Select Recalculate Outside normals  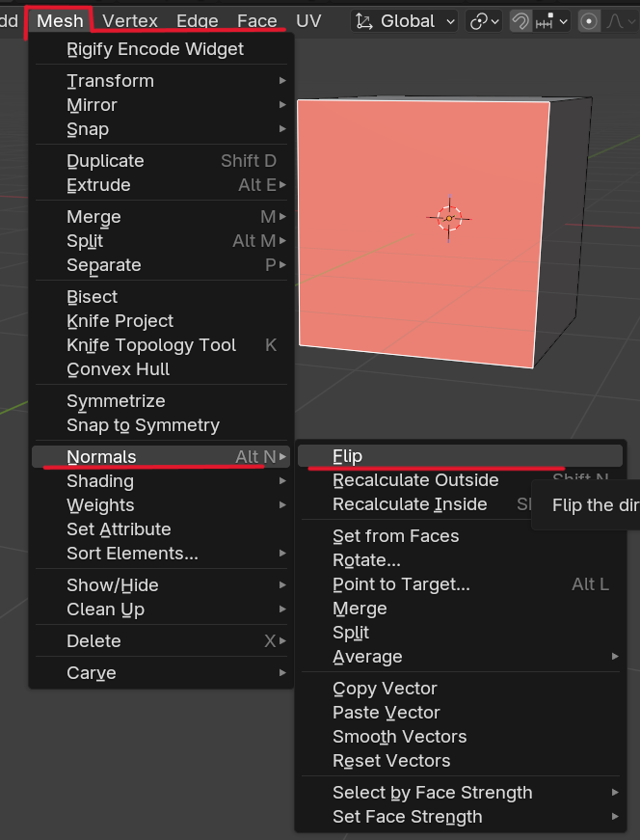[415, 480]
